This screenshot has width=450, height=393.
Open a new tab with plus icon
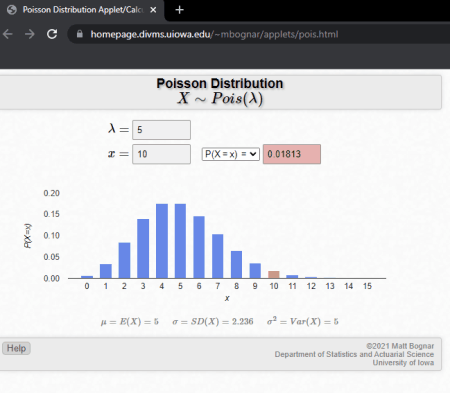pos(179,10)
